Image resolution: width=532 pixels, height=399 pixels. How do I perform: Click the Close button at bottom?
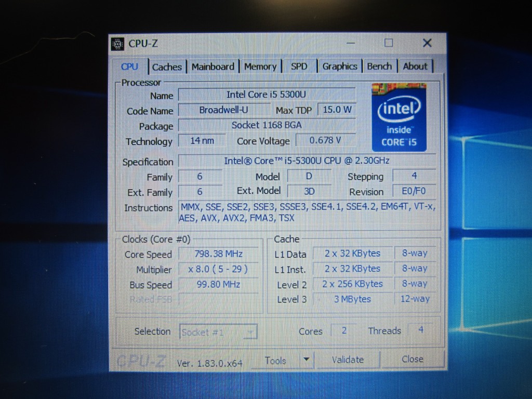pyautogui.click(x=412, y=359)
